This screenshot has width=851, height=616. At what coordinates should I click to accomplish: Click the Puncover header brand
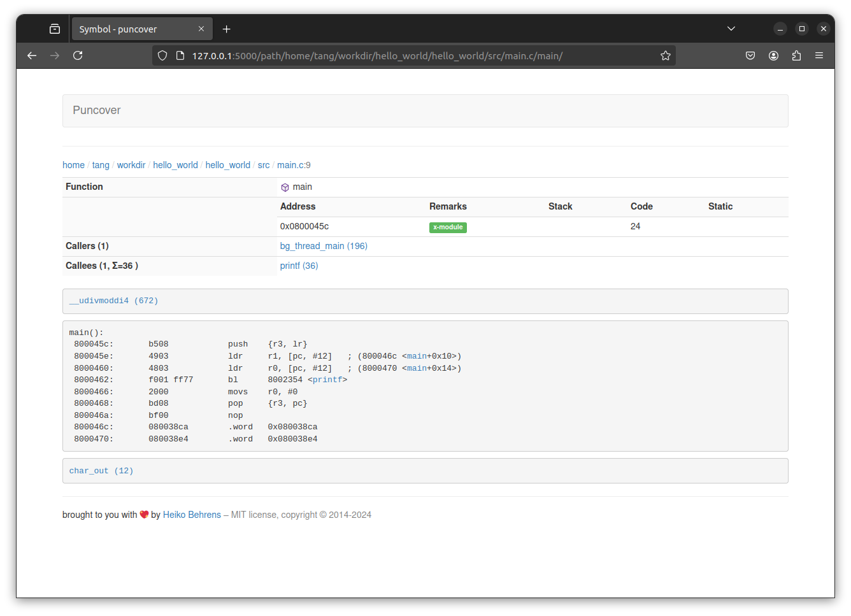pos(97,110)
